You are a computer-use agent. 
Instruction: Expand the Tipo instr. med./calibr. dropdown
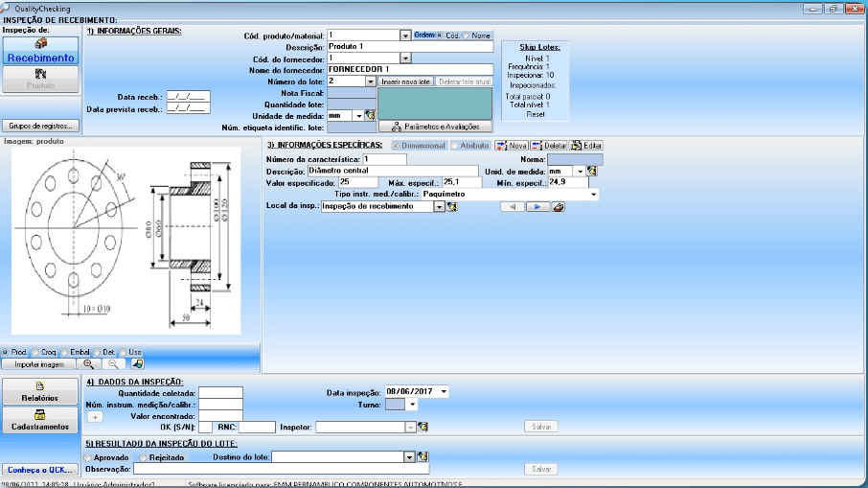(594, 194)
